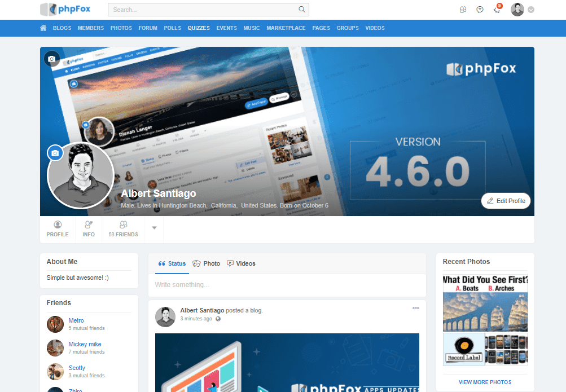Open What Did You See First photo

coord(485,303)
